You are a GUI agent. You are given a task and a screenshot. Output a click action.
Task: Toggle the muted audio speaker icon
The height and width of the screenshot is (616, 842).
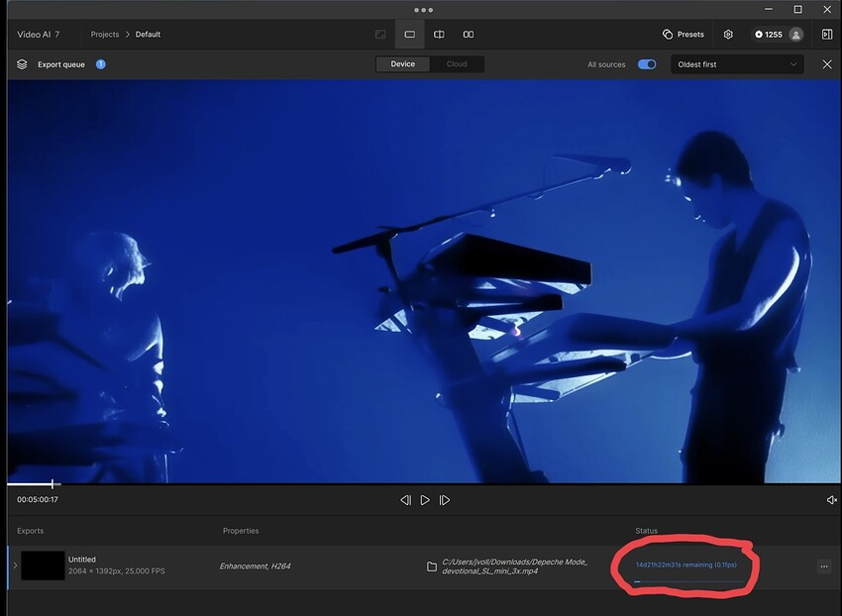(x=831, y=500)
